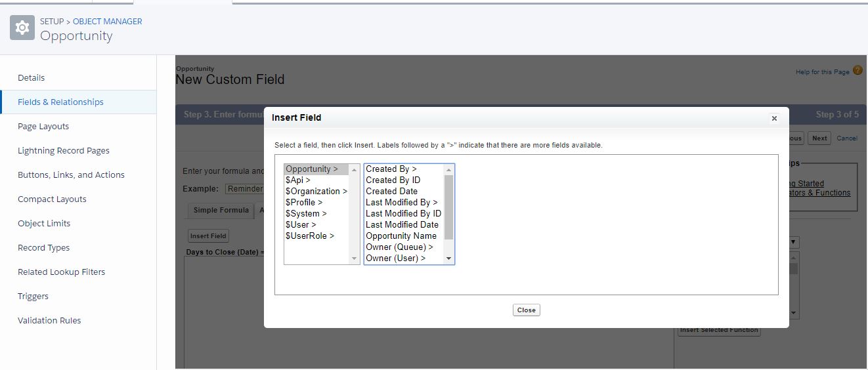Click the Next button

(819, 138)
